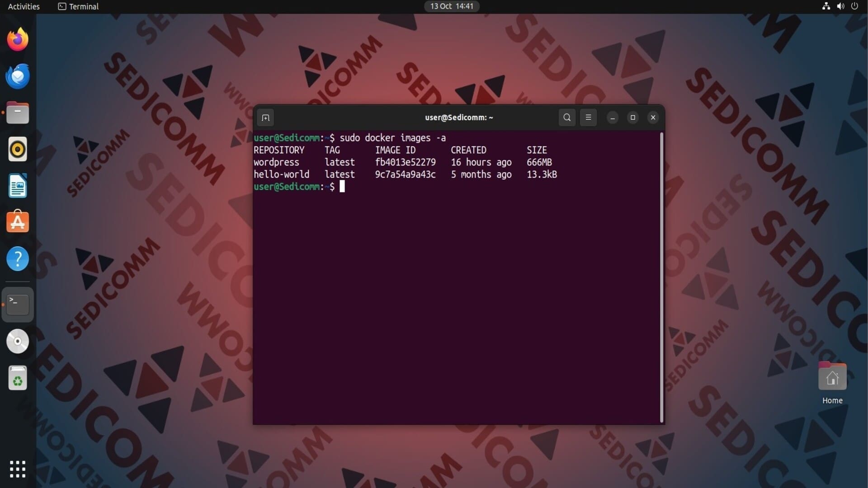The image size is (868, 488).
Task: Launch Rhythmbox music player
Action: click(x=18, y=149)
